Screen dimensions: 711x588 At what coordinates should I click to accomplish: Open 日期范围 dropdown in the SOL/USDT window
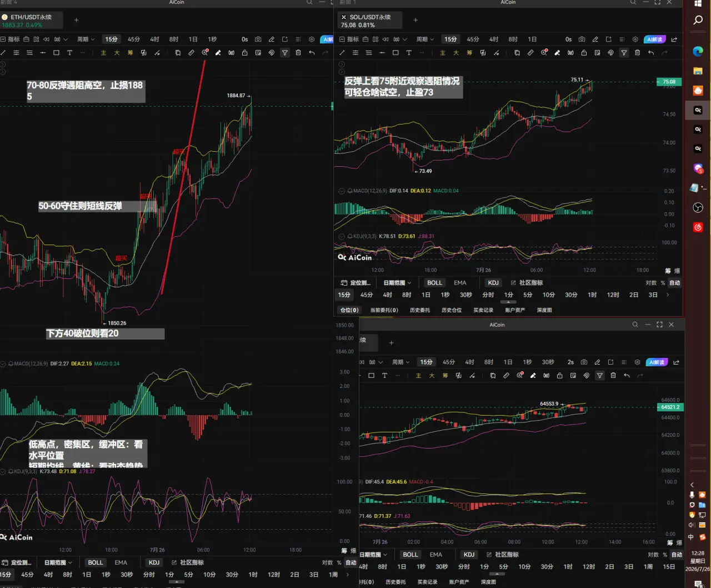coord(397,283)
